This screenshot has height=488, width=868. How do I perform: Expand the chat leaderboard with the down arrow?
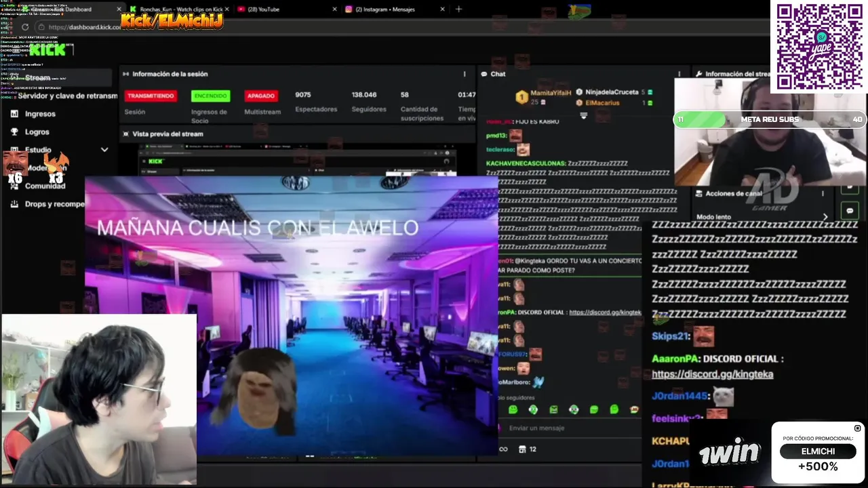point(583,115)
